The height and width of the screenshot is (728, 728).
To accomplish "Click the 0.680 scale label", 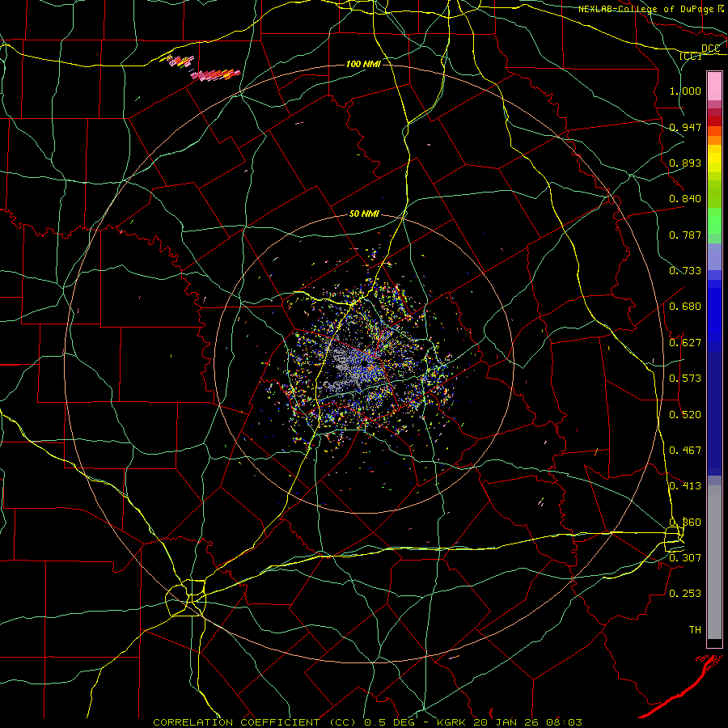I will tap(685, 307).
